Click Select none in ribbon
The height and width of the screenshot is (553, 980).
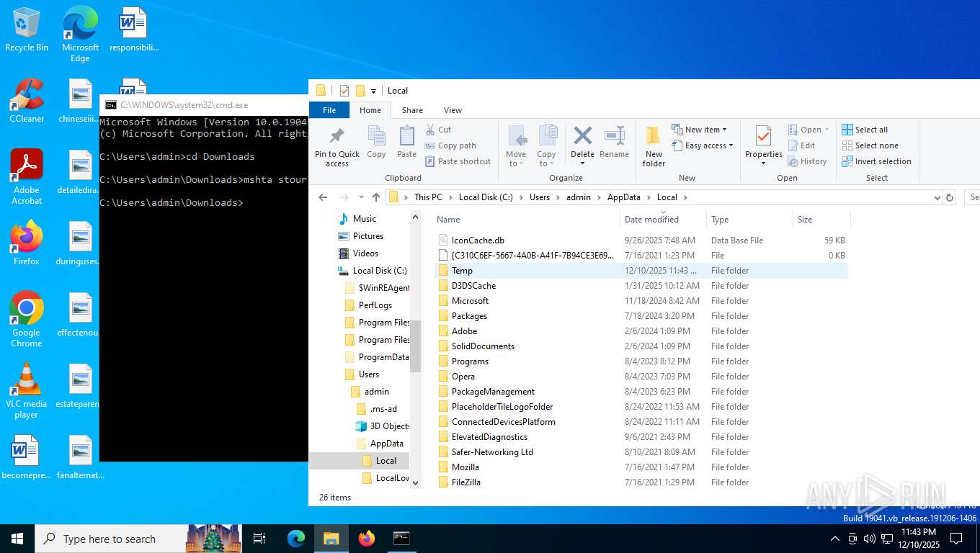870,145
